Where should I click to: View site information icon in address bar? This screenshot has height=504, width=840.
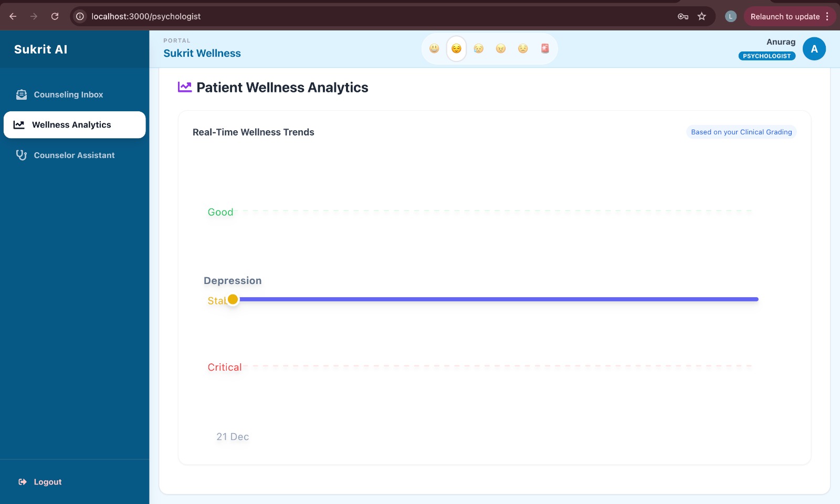click(x=80, y=16)
